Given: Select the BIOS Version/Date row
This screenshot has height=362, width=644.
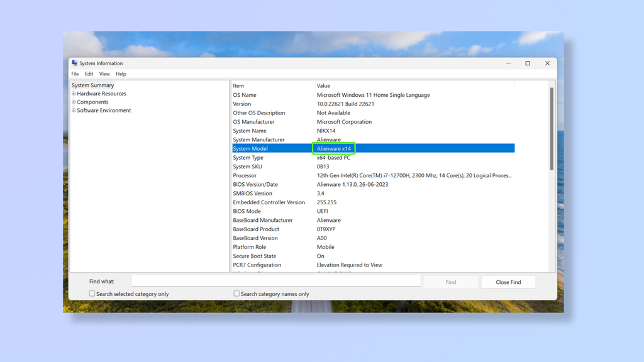Looking at the screenshot, I should [x=264, y=184].
